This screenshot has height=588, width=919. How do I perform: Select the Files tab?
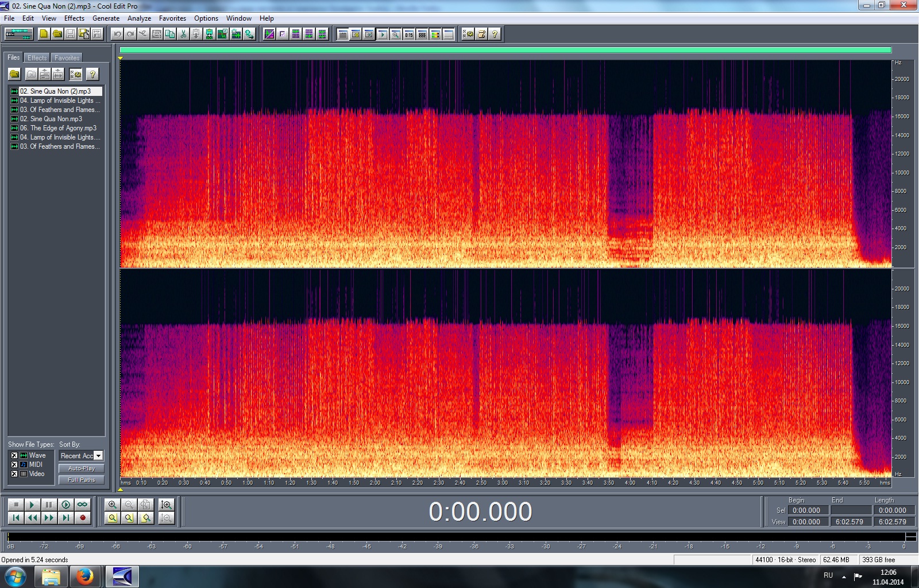click(14, 57)
